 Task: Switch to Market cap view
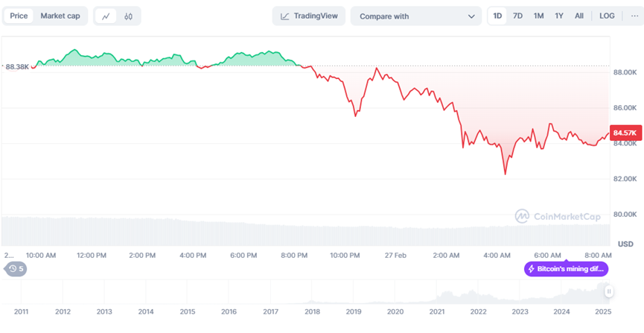60,16
